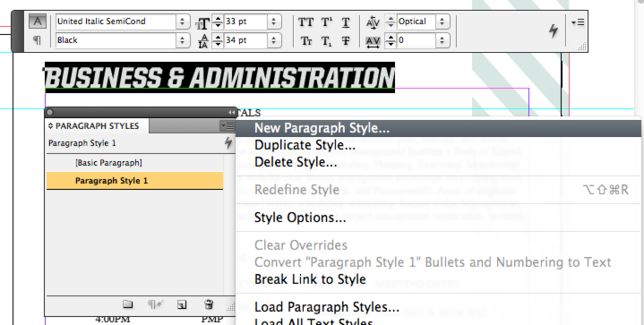Apply Superscript formatting icon
Screen dimensions: 644x325
tap(327, 22)
